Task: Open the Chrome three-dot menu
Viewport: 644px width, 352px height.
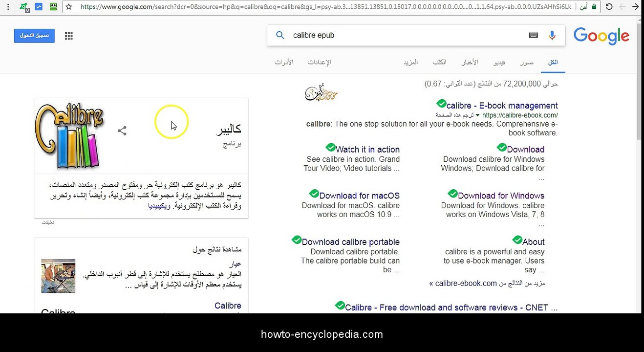Action: (x=8, y=7)
